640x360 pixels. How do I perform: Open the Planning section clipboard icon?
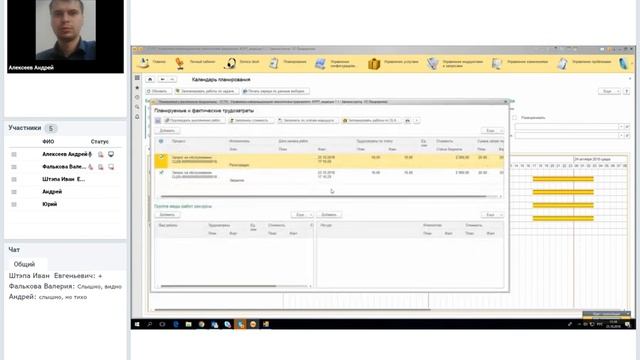[x=273, y=63]
